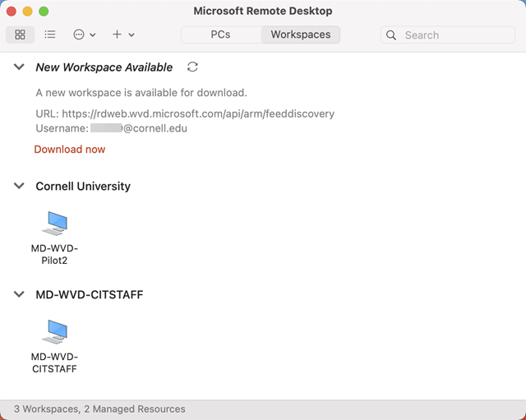Screen dimensions: 526x420
Task: Select the MD-WVD-CITSTAFF desktop icon
Action: click(54, 331)
